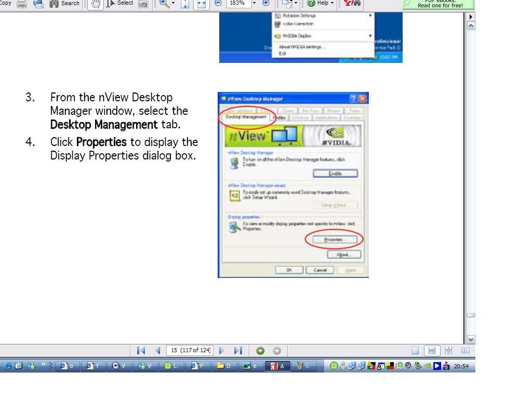Image resolution: width=532 pixels, height=399 pixels.
Task: Switch to Continuous Facing layout
Action: 448,351
